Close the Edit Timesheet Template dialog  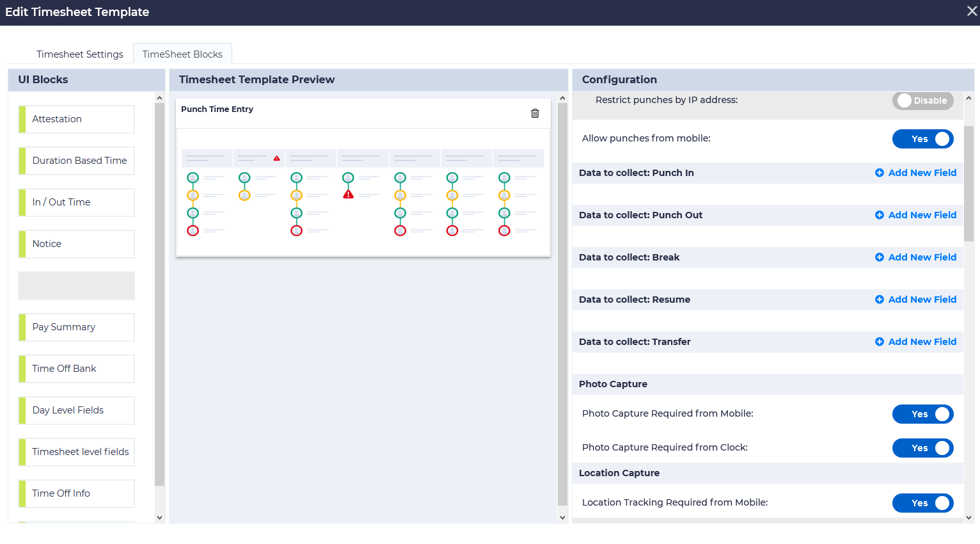tap(972, 12)
